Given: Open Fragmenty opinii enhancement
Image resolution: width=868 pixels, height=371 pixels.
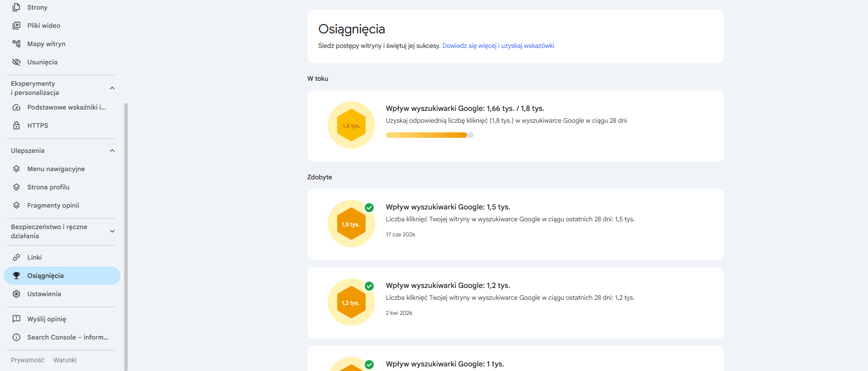Looking at the screenshot, I should pos(62,205).
